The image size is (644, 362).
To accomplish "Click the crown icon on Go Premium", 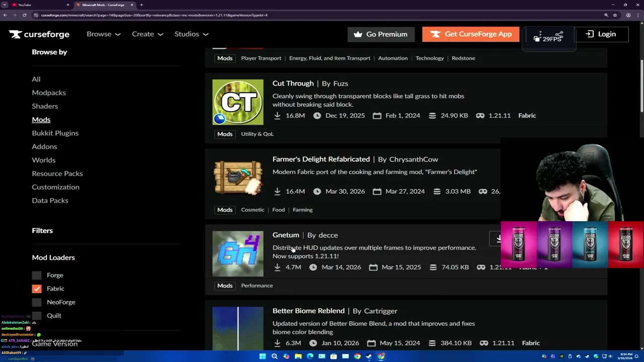I will pos(358,34).
